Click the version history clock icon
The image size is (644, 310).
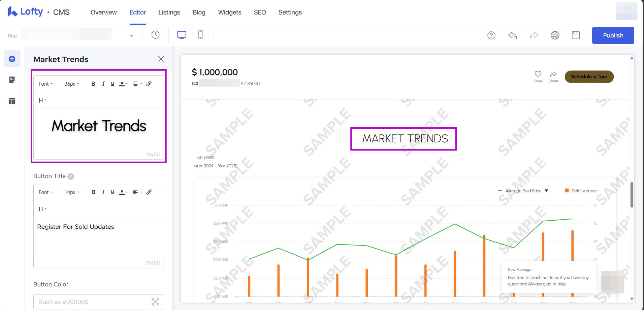click(155, 35)
